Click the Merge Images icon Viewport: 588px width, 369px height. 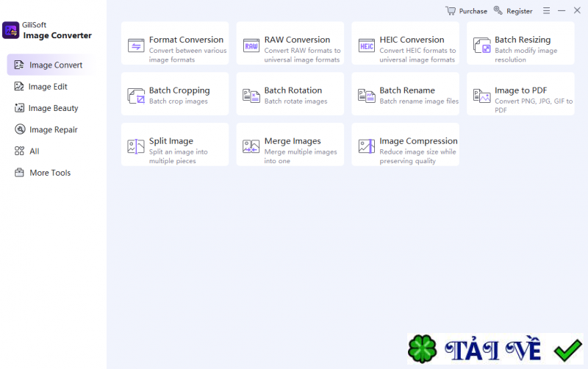pyautogui.click(x=251, y=146)
